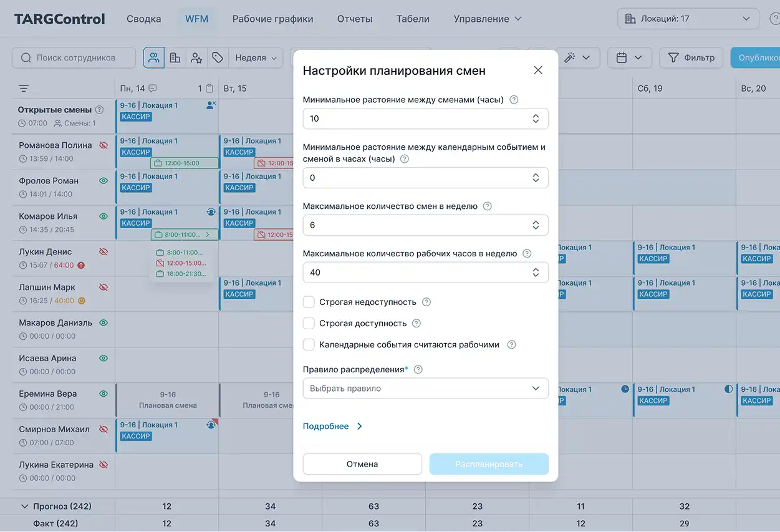This screenshot has height=532, width=780.
Task: Click swap-person icon on Комаров Илья Monday shift
Action: [x=211, y=211]
